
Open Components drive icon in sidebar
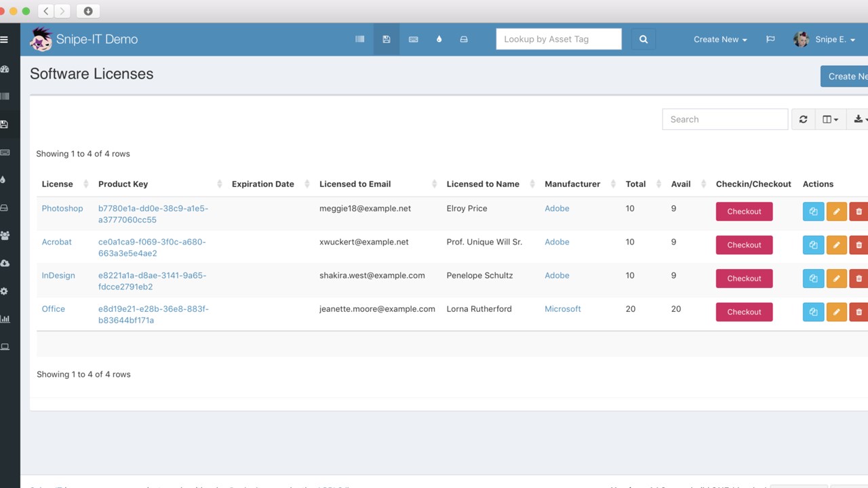point(4,208)
